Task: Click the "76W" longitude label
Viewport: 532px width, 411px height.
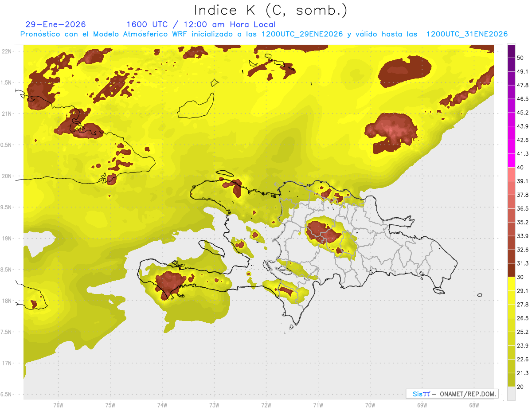Action: (58, 405)
